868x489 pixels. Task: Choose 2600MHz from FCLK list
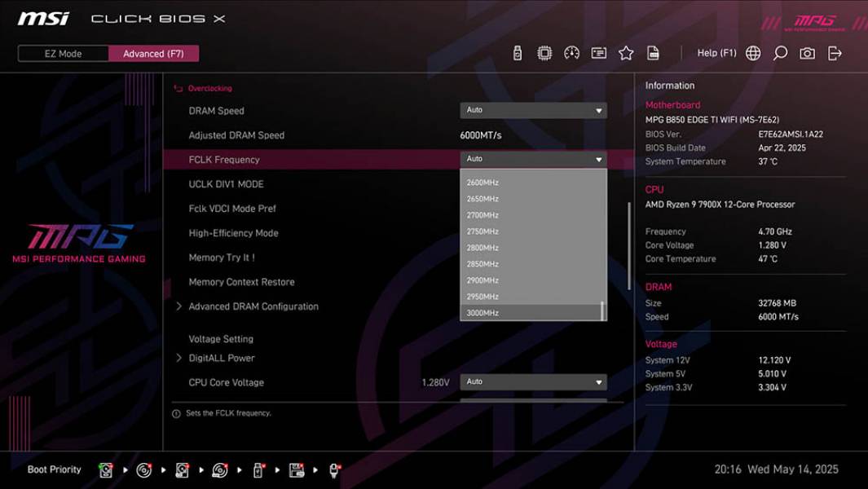click(x=533, y=183)
